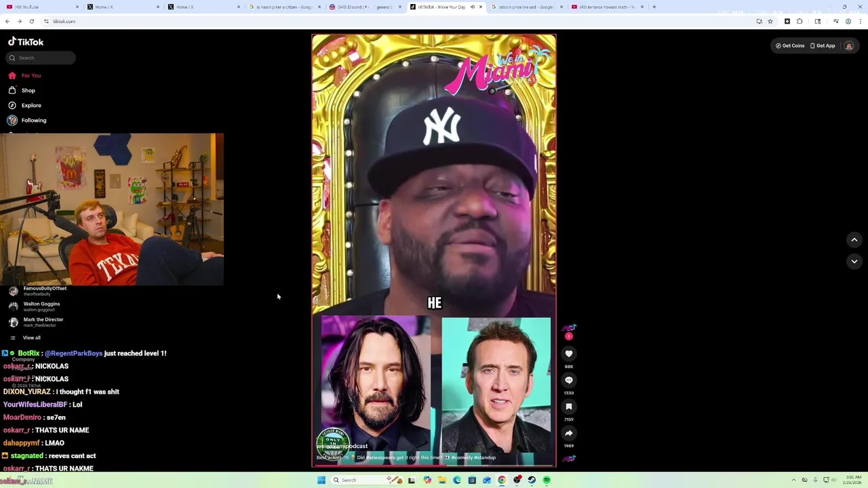Open Chrome from taskbar
This screenshot has height=488, width=868.
502,480
